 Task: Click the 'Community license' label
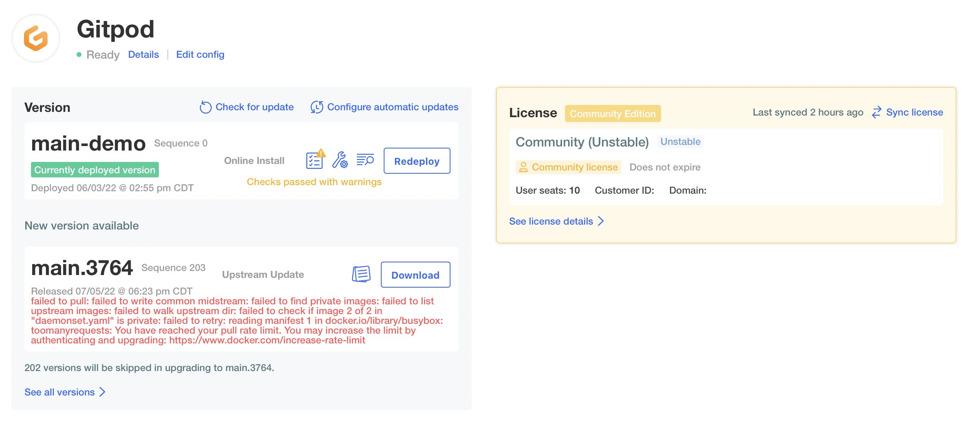575,167
